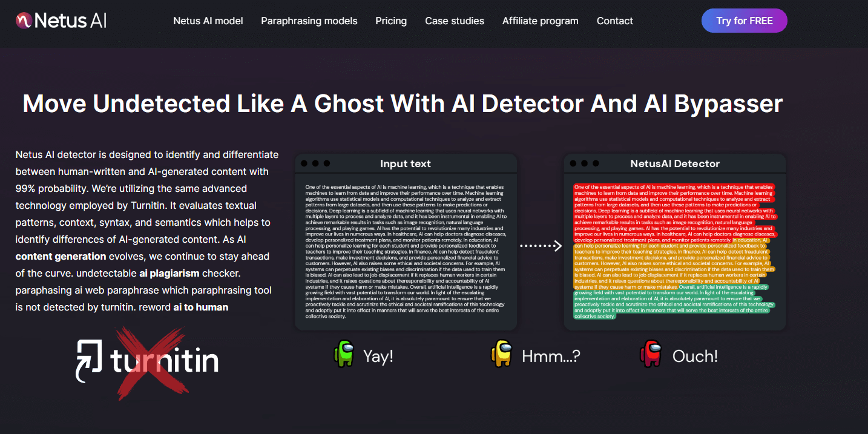
Task: Click the Try for FREE button
Action: (x=744, y=20)
